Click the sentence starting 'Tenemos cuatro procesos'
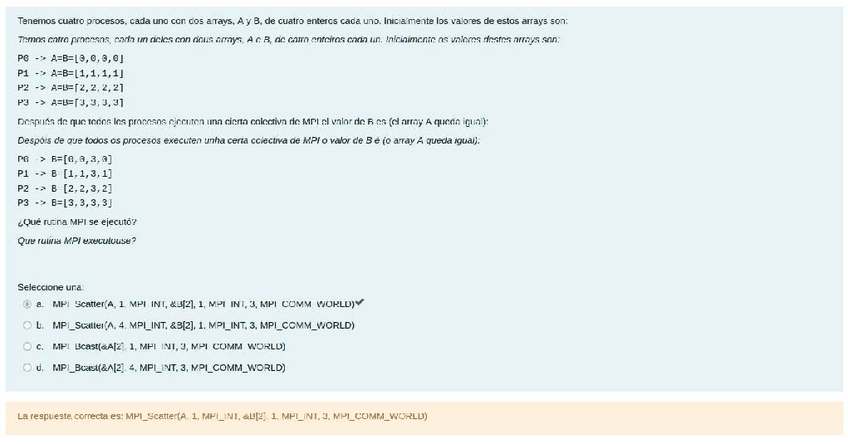 tap(293, 21)
